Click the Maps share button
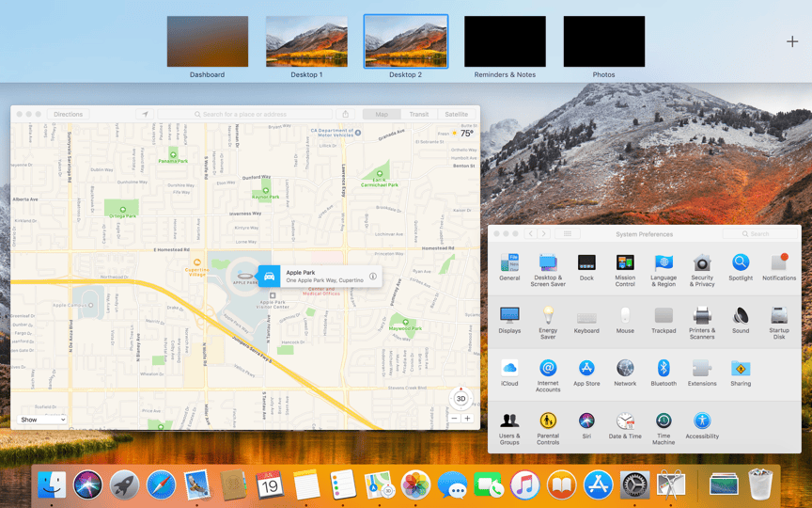This screenshot has height=508, width=812. [x=346, y=114]
